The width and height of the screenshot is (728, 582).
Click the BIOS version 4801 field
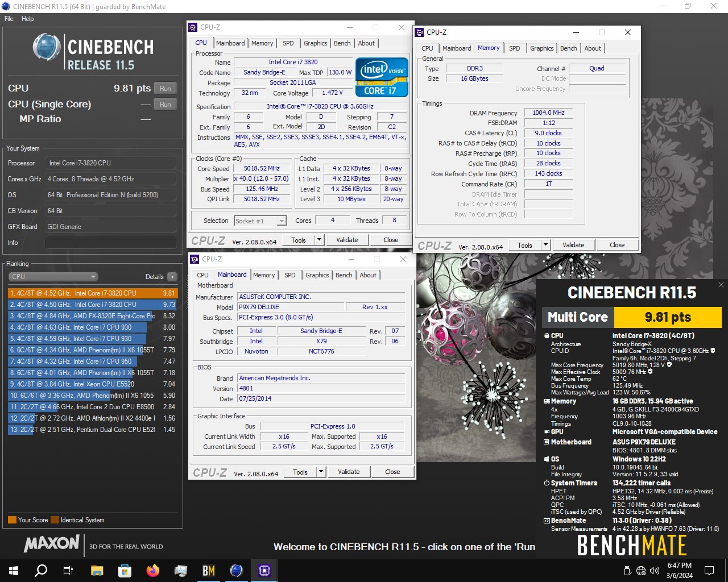pos(321,389)
